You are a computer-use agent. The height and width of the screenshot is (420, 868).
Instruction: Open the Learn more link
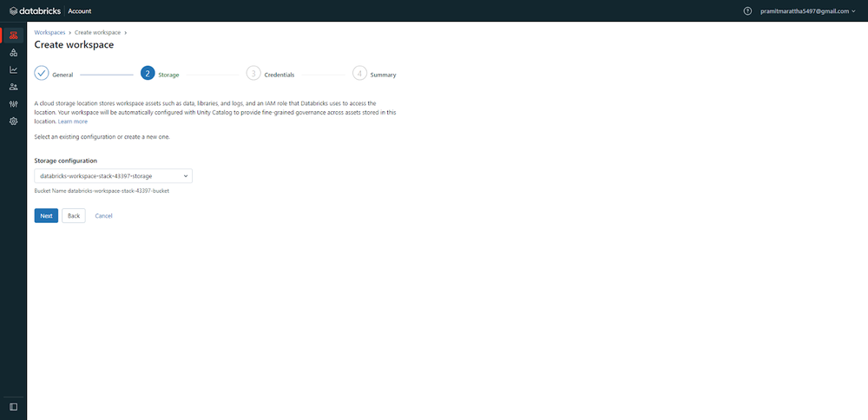click(x=73, y=121)
